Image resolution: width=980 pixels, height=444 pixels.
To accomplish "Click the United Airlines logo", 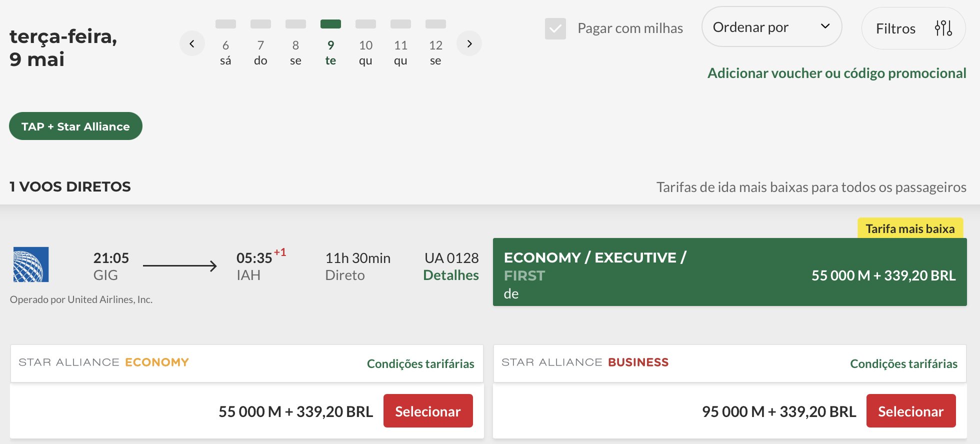I will tap(31, 264).
